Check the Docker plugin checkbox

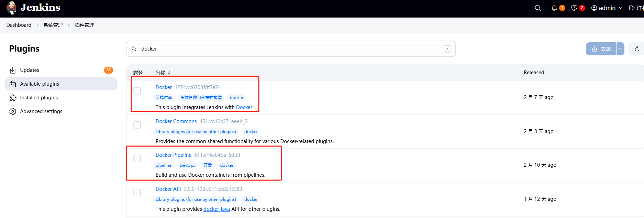[x=137, y=91]
